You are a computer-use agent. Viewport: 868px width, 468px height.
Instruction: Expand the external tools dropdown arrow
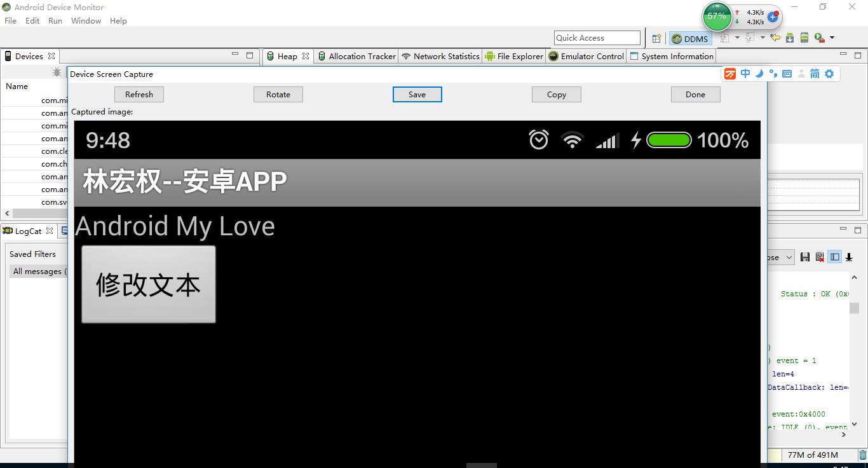[832, 38]
